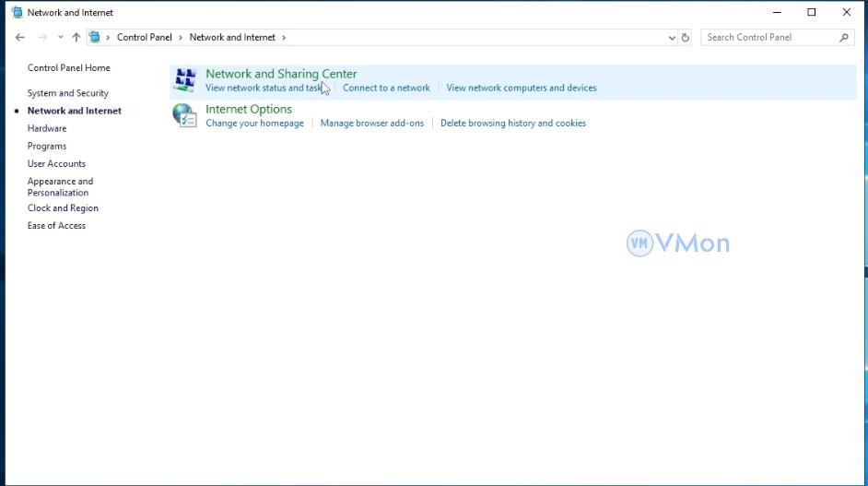The image size is (868, 486).
Task: Expand chevron after Network and Internet breadcrumb
Action: (284, 38)
